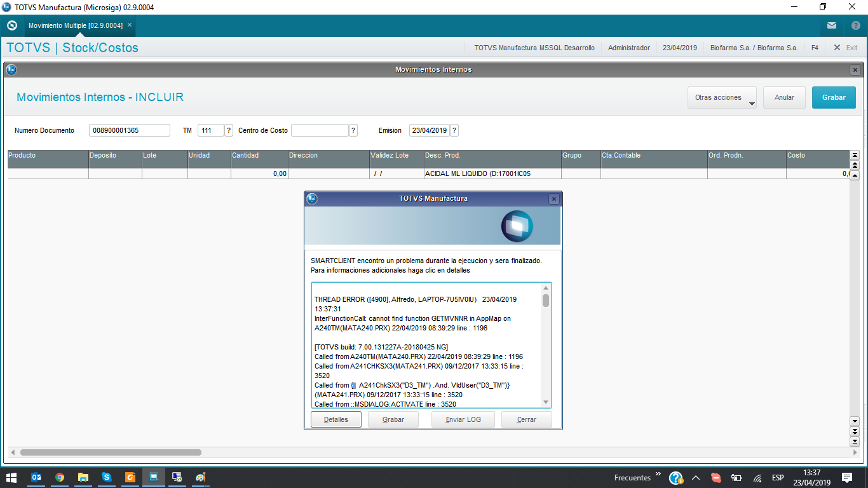Page down the grid with double-down arrow
Screen dimensions: 868x488
point(855,431)
